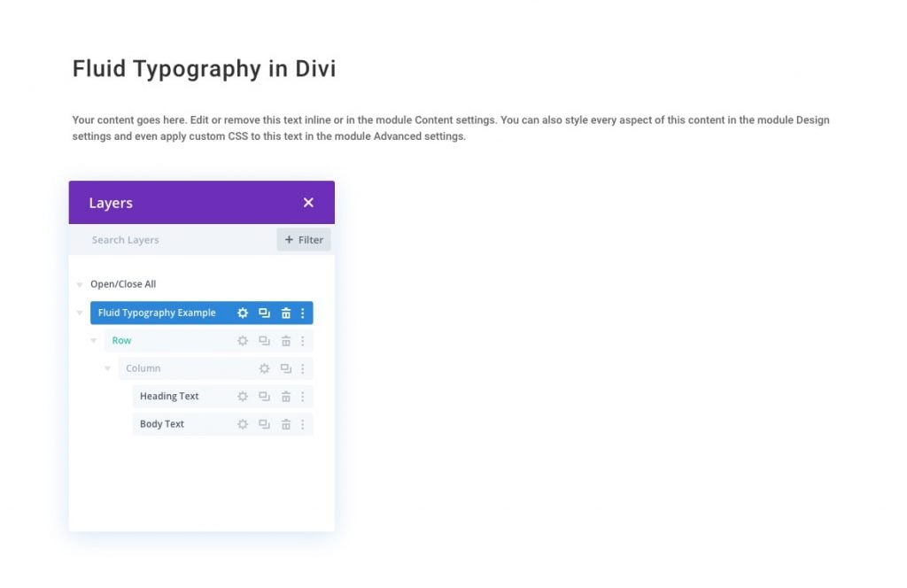
Task: Duplicate the Fluid Typography Example section
Action: tap(264, 313)
